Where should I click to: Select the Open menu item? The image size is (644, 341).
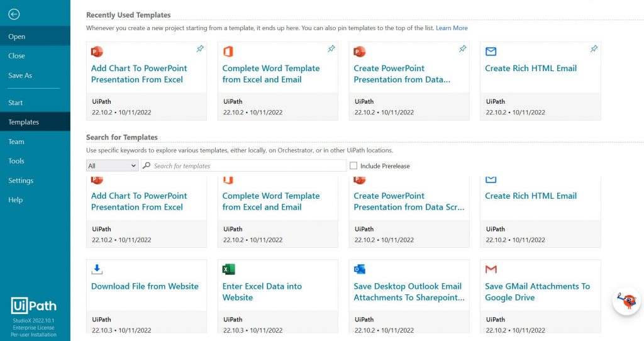pyautogui.click(x=35, y=36)
